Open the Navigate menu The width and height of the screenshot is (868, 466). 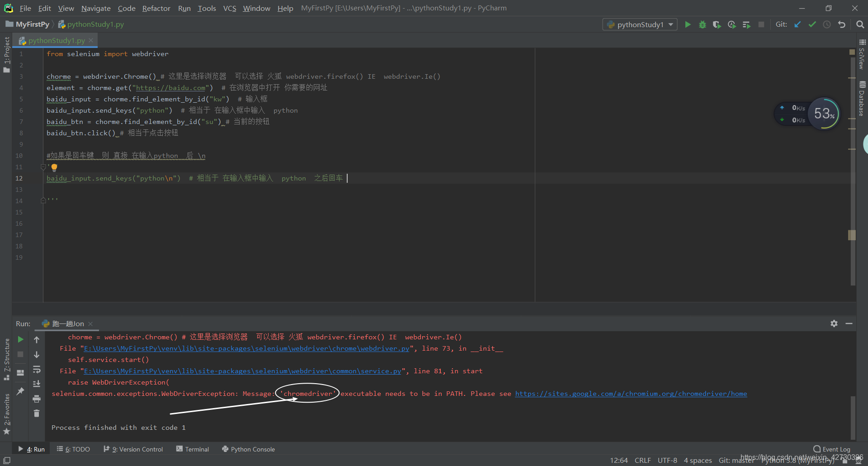pos(96,8)
